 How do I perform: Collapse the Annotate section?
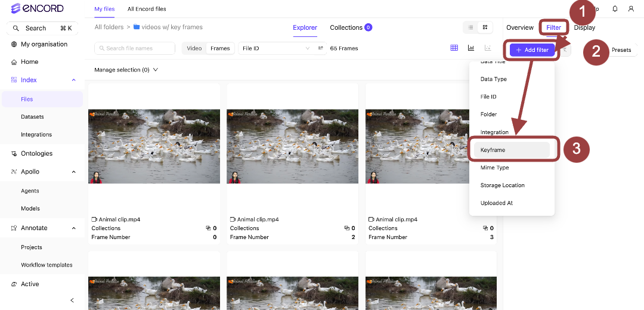tap(74, 228)
